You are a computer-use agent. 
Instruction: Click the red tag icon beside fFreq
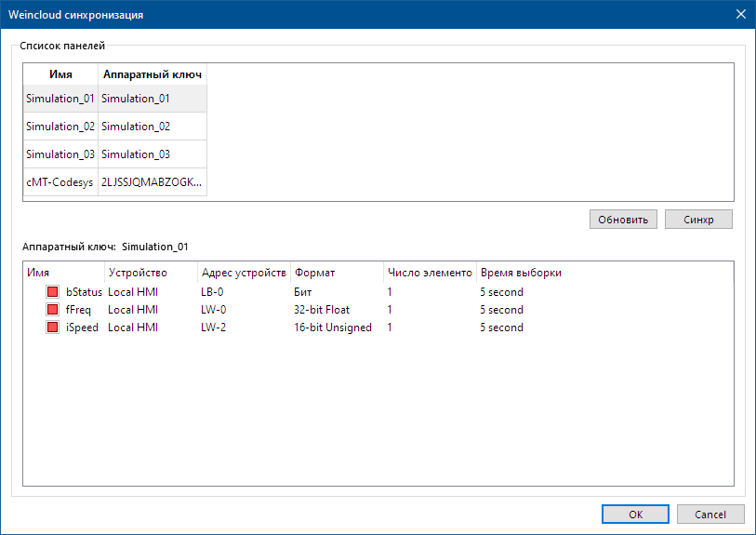coord(53,310)
